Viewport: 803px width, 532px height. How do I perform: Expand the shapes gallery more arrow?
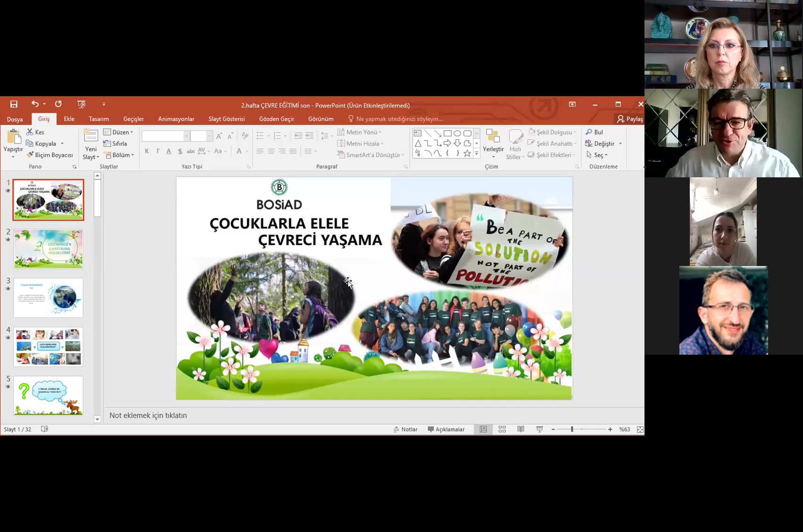click(477, 154)
